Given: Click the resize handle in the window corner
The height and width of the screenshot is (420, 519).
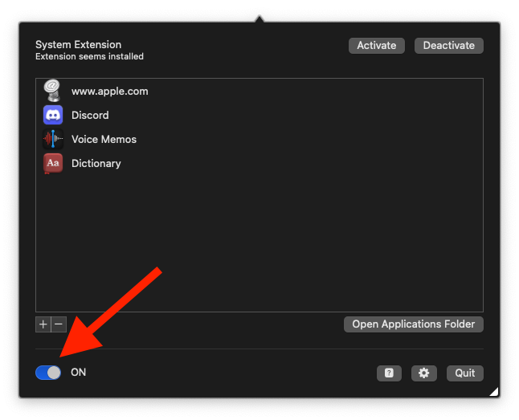Looking at the screenshot, I should pos(494,392).
